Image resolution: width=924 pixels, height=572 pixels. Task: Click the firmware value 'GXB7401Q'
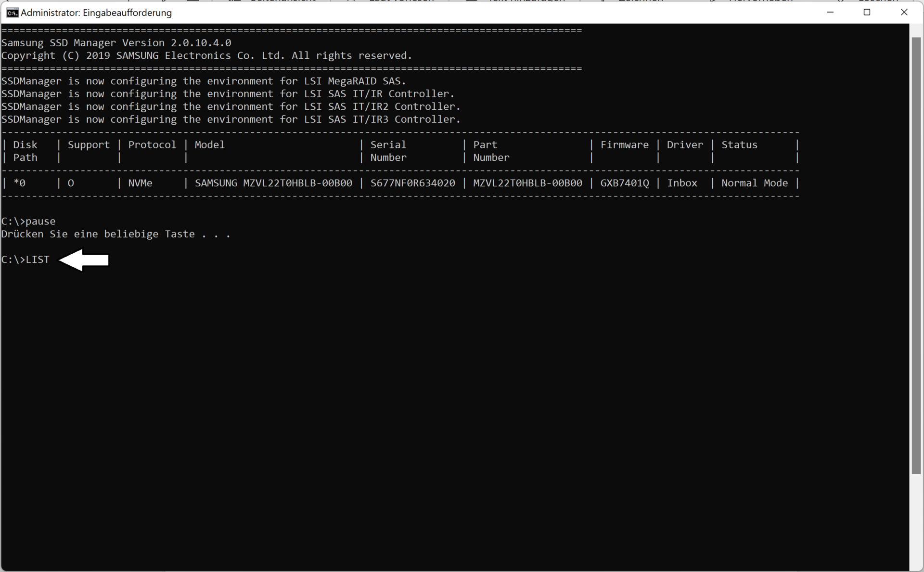[x=624, y=183]
